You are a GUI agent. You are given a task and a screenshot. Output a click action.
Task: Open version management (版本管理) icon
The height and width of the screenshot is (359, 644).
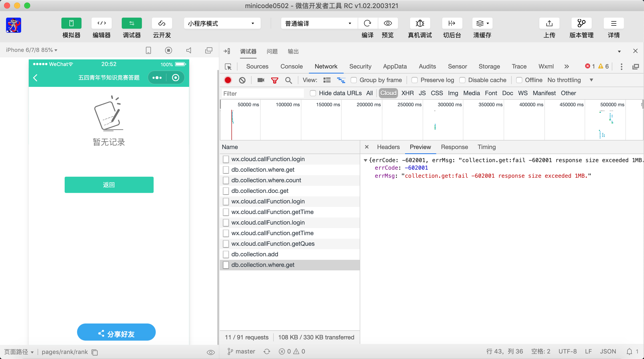coord(581,23)
